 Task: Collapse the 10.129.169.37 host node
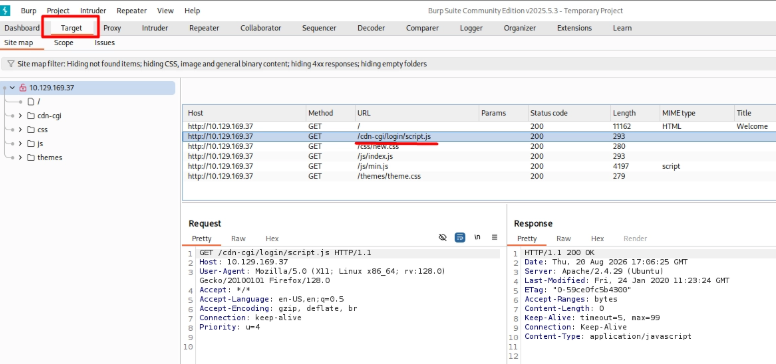[x=12, y=88]
